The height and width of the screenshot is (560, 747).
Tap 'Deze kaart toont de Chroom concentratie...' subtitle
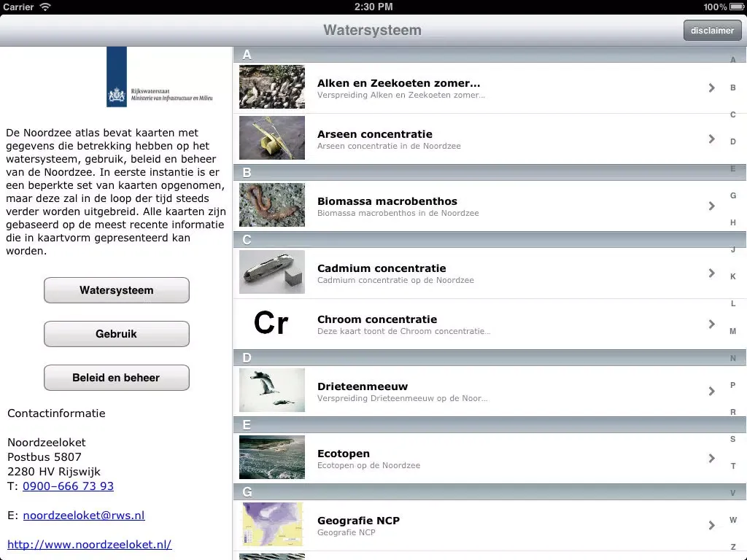click(x=404, y=331)
